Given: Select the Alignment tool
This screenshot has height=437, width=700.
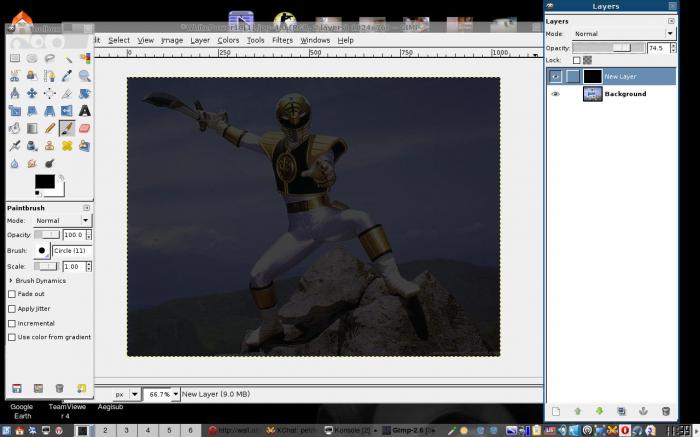Looking at the screenshot, I should pyautogui.click(x=50, y=93).
